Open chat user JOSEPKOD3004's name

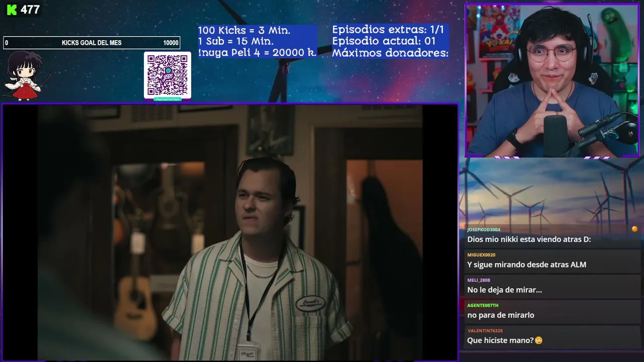click(484, 230)
